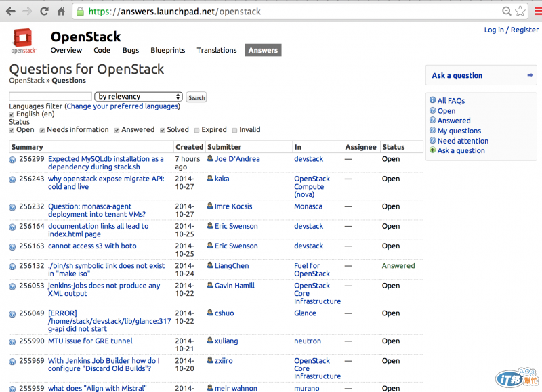The image size is (542, 392).
Task: Click the Search button
Action: click(x=196, y=97)
